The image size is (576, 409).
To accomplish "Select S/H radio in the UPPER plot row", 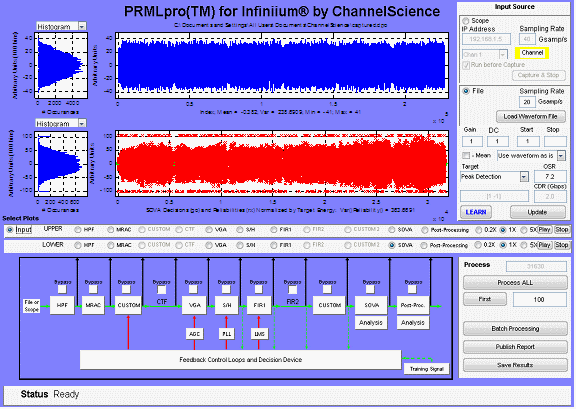I will [240, 230].
